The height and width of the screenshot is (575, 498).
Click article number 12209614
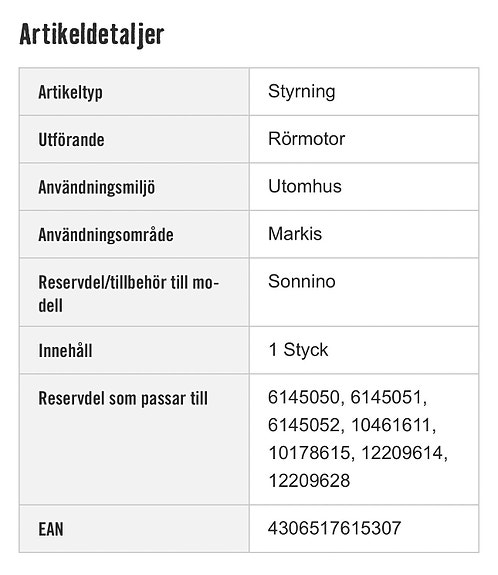coord(402,453)
